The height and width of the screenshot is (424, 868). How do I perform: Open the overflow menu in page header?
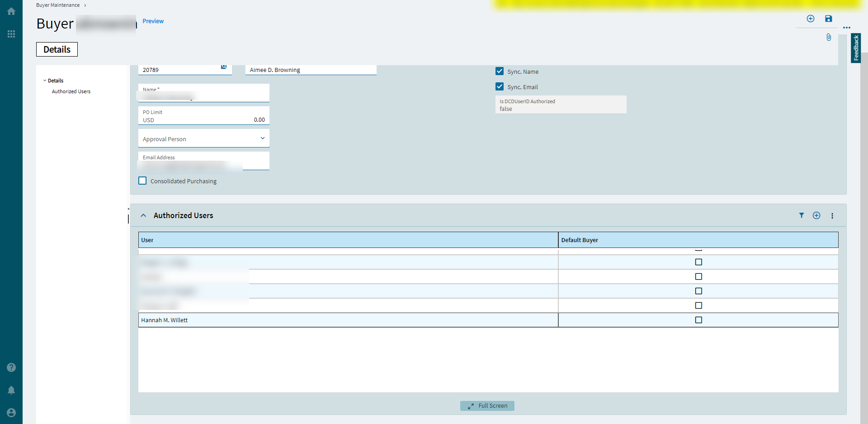(847, 28)
